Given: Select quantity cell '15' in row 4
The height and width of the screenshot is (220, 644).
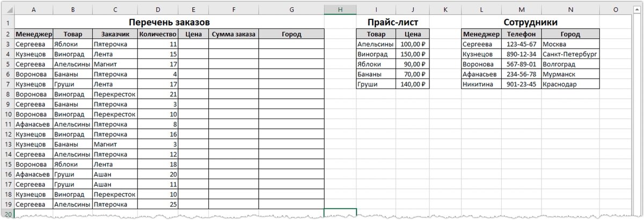Looking at the screenshot, I should click(158, 54).
